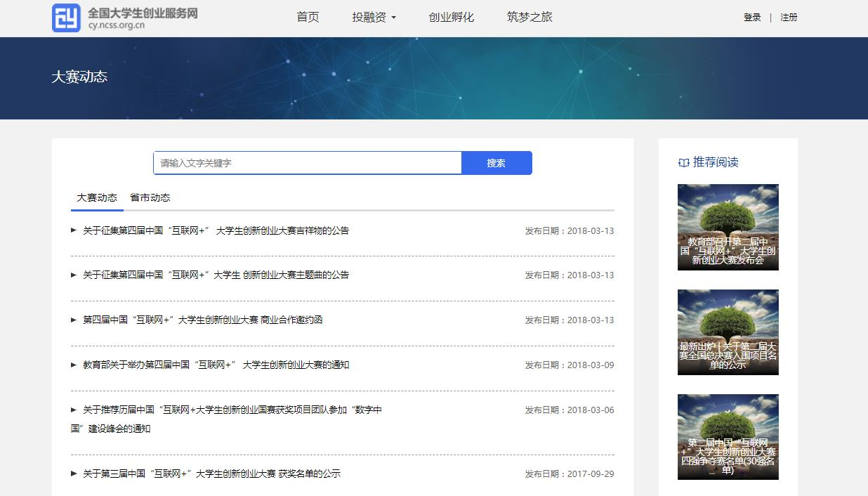Switch to the 省市动态 tab
The image size is (868, 496).
150,197
